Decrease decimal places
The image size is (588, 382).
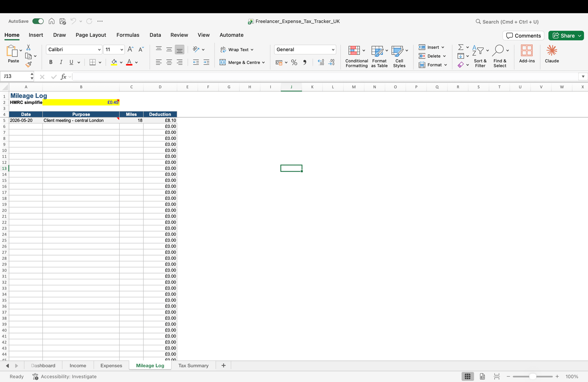tap(332, 63)
